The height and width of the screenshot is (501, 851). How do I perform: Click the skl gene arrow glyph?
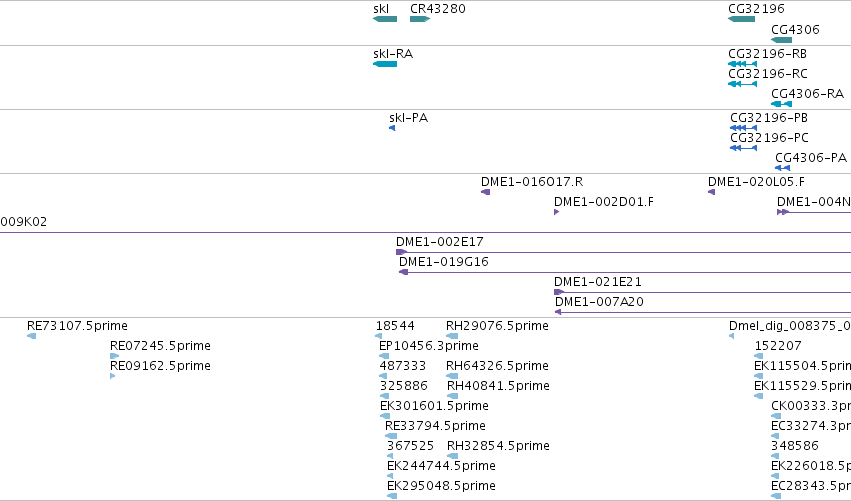pos(385,19)
